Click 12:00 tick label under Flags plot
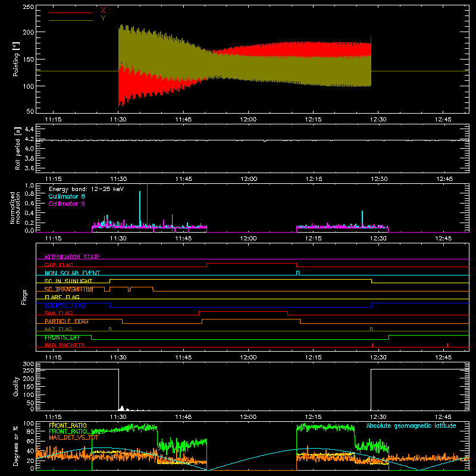Image resolution: width=476 pixels, height=476 pixels. (248, 358)
